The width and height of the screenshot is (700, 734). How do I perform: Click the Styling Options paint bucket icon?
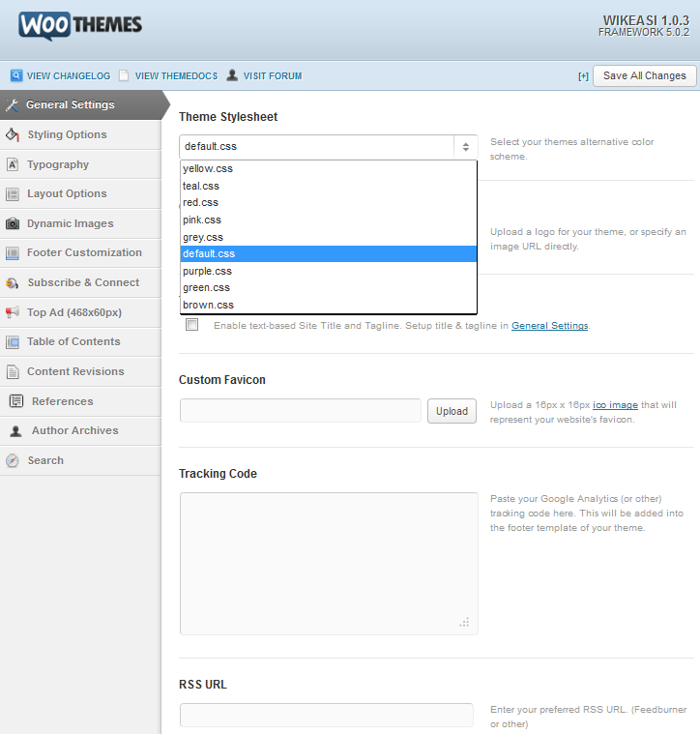click(13, 134)
